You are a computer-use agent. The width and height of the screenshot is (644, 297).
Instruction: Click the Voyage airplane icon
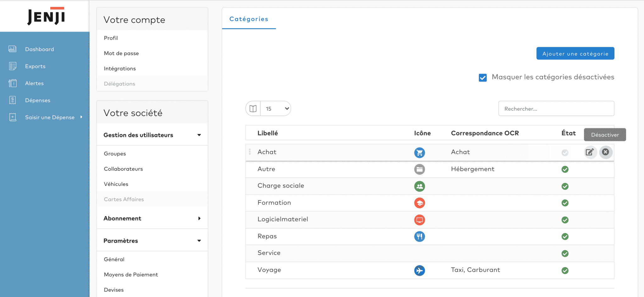419,271
